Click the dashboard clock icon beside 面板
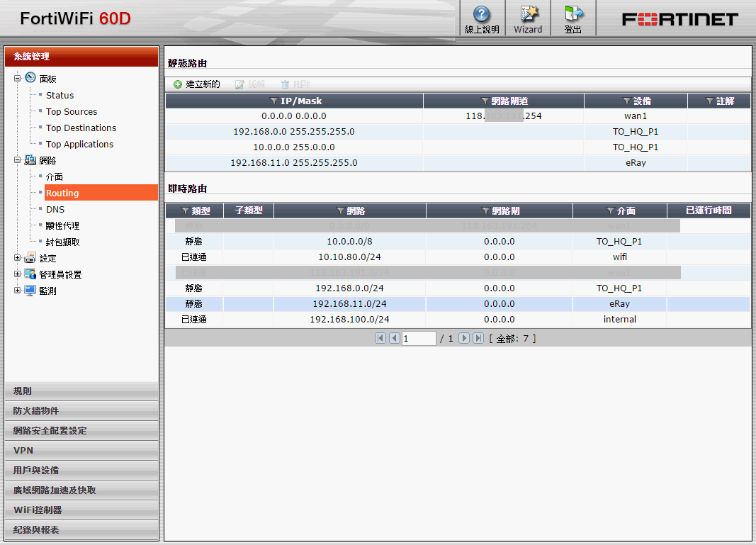 point(30,78)
